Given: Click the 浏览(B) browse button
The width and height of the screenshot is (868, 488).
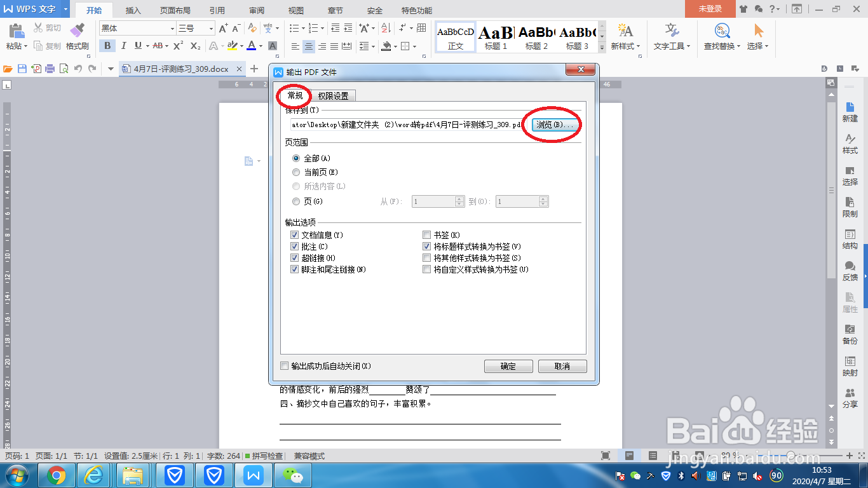Looking at the screenshot, I should 554,125.
